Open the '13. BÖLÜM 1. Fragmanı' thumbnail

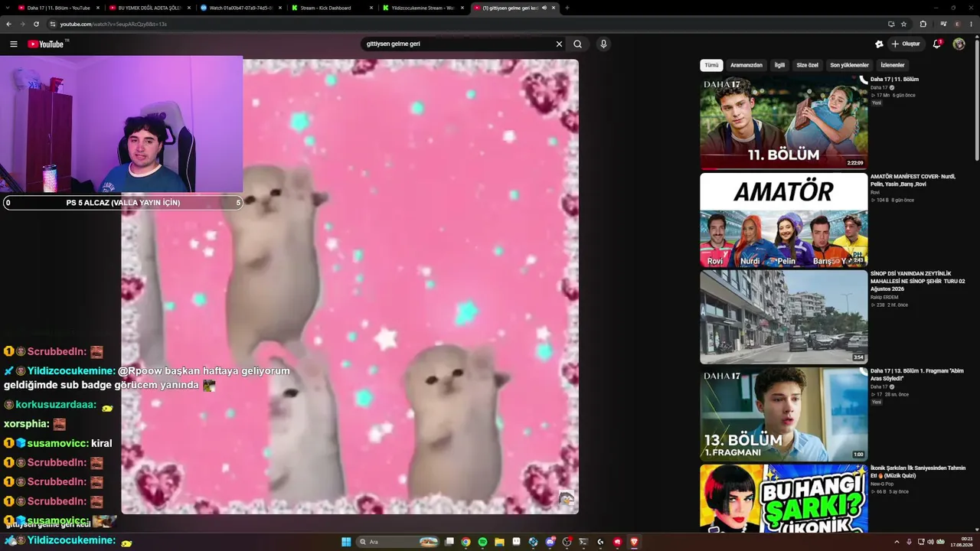click(x=784, y=415)
